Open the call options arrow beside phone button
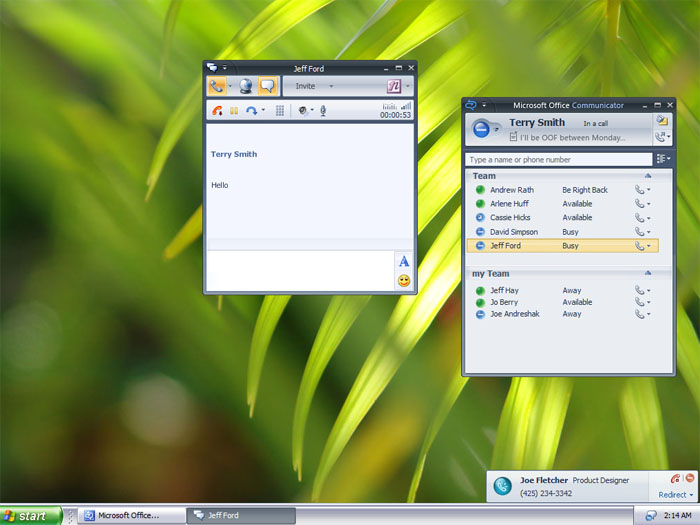Image resolution: width=700 pixels, height=525 pixels. (230, 86)
